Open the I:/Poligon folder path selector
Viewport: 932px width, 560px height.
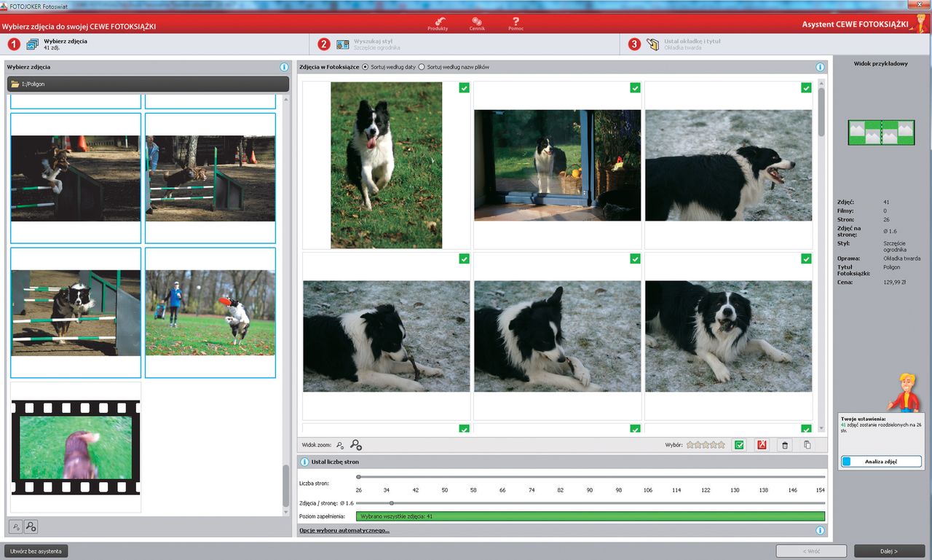pyautogui.click(x=148, y=84)
